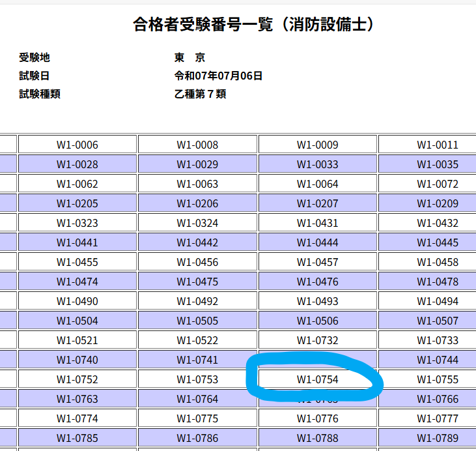Viewport: 476px width, 451px height.
Task: Click the exam type value 乙種第７類
Action: tap(200, 94)
